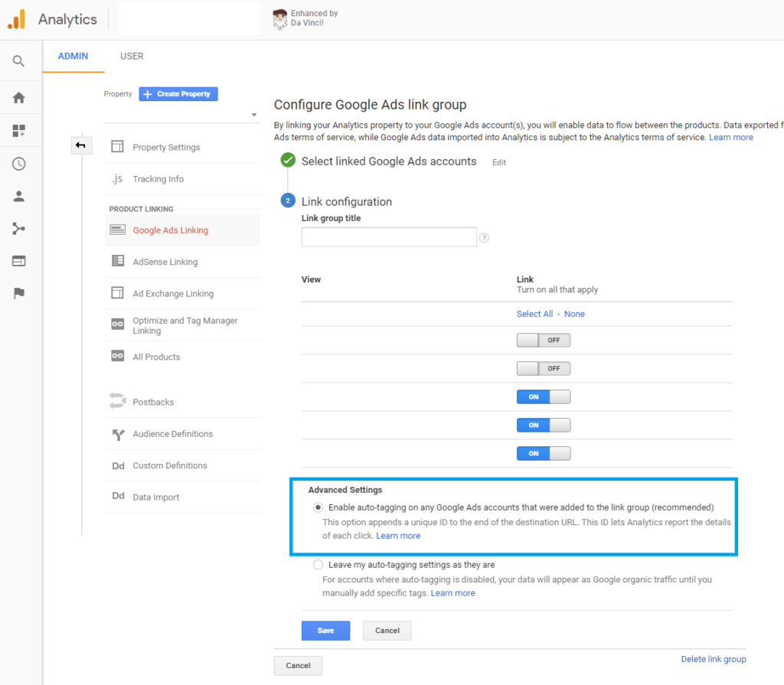Image resolution: width=784 pixels, height=685 pixels.
Task: Click the Audience Definitions fork icon
Action: [118, 435]
